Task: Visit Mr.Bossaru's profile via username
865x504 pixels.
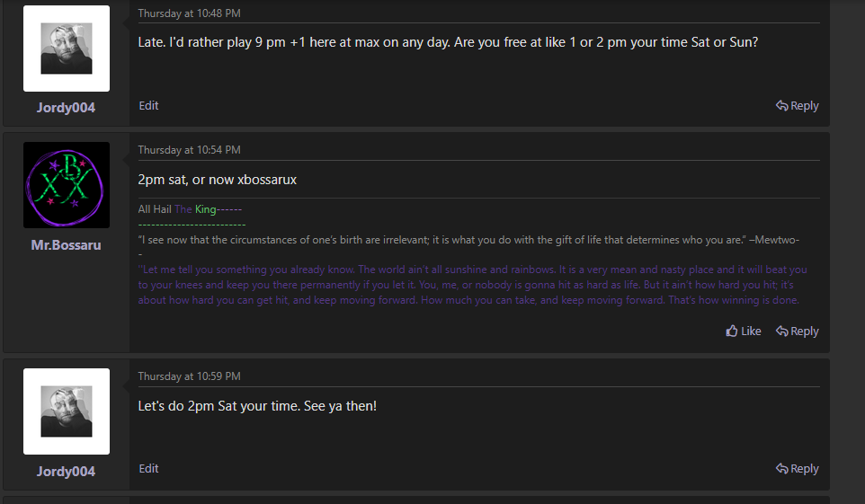Action: 66,245
